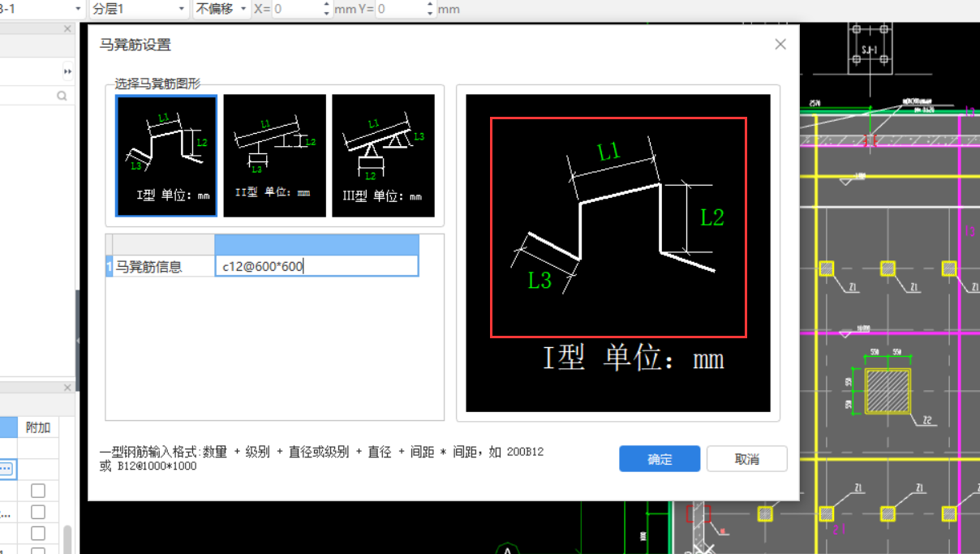Close the lower left properties panel

(68, 388)
